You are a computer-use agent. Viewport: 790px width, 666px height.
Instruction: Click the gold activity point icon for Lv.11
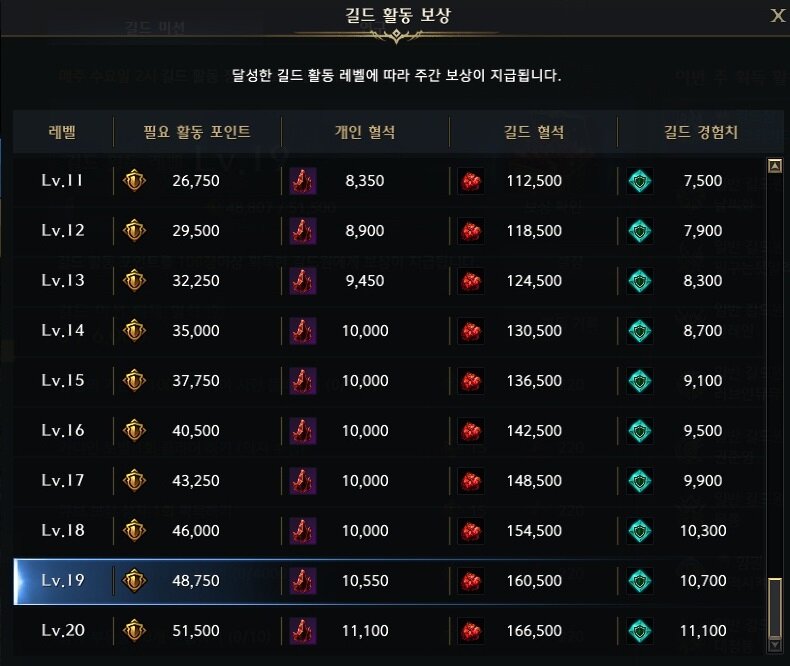(135, 181)
